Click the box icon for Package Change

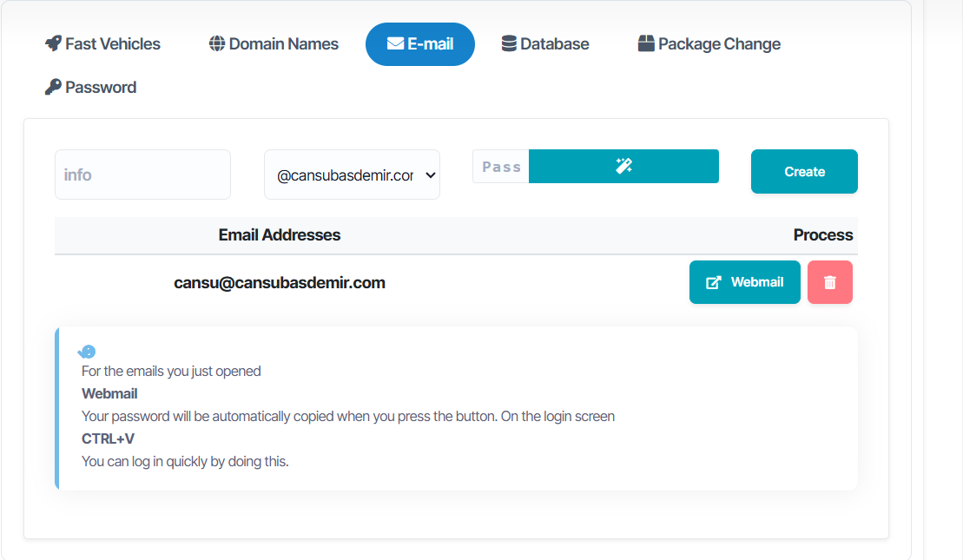(x=646, y=43)
